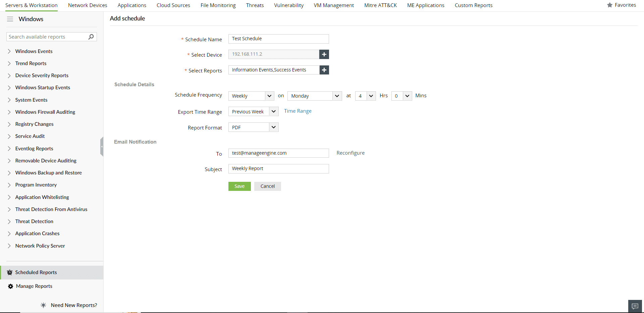Click the bulb icon next to Need New Reports
Viewport: 644px width, 313px height.
tap(43, 305)
